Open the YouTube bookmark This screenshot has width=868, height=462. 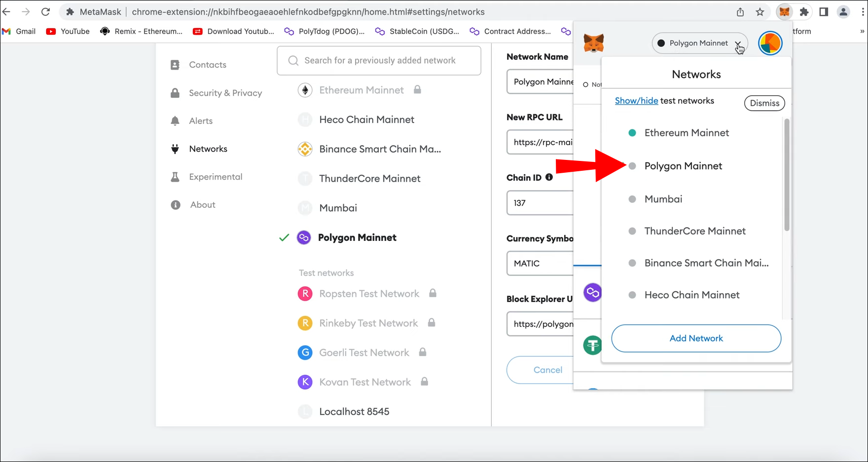pyautogui.click(x=68, y=31)
